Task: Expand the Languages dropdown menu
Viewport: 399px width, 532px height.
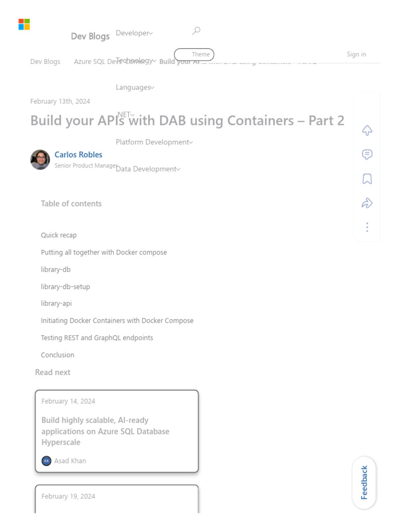Action: coord(135,87)
